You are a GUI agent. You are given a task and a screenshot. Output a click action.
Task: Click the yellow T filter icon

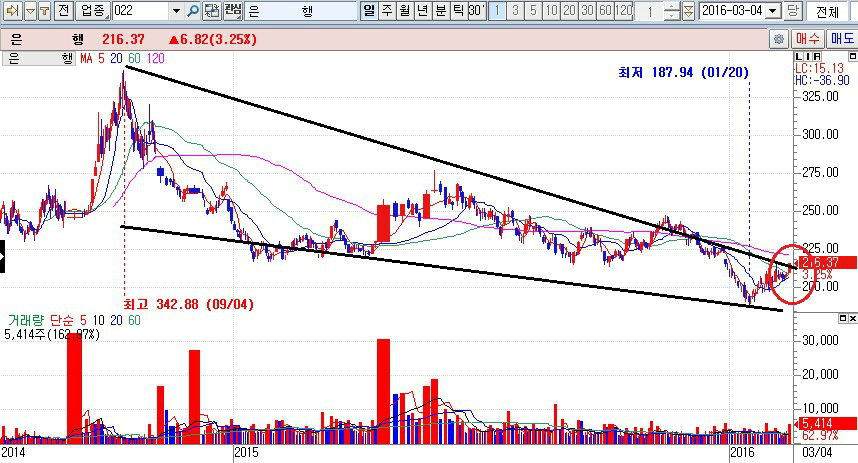tap(46, 11)
